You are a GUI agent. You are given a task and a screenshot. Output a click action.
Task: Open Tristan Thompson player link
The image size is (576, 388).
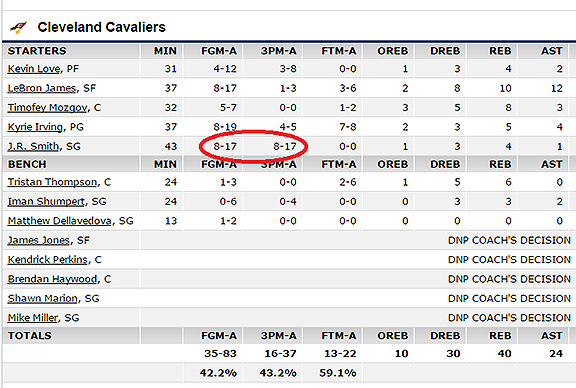pos(53,182)
